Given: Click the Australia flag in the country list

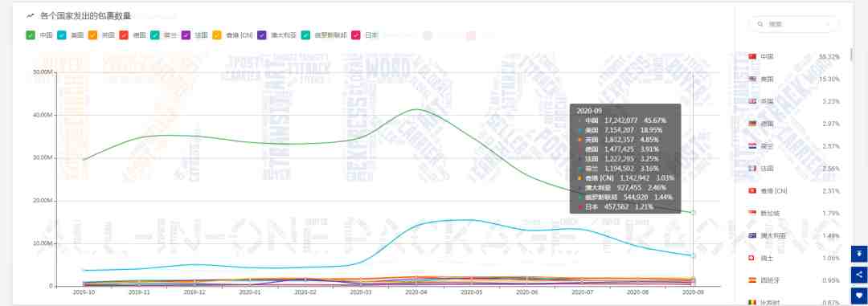Looking at the screenshot, I should point(751,235).
